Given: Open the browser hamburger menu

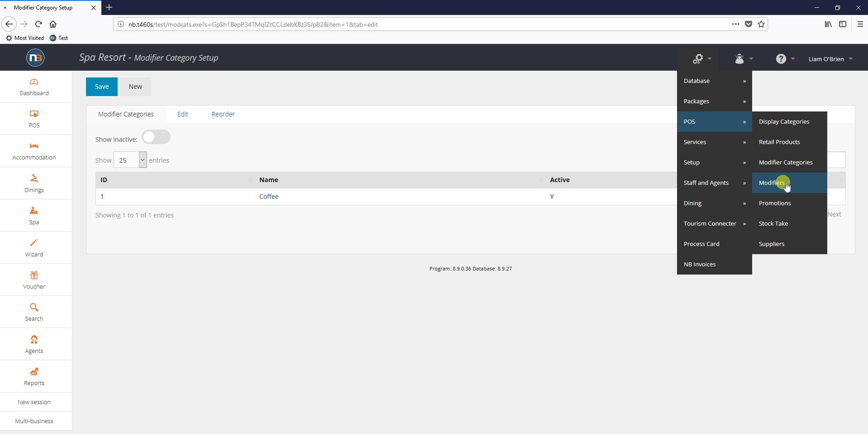Looking at the screenshot, I should pos(860,24).
